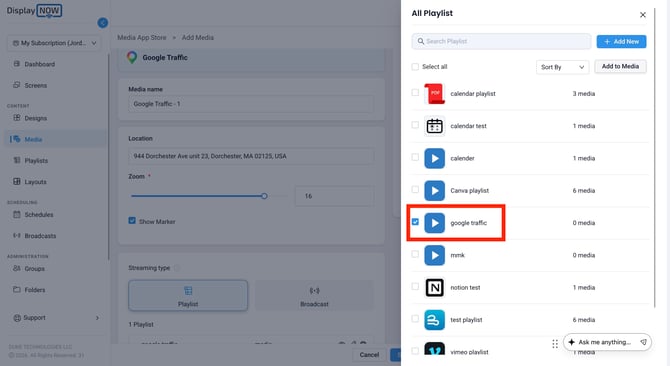Screen dimensions: 670x366
Task: Click the Streaming type info icon
Action: point(176,268)
